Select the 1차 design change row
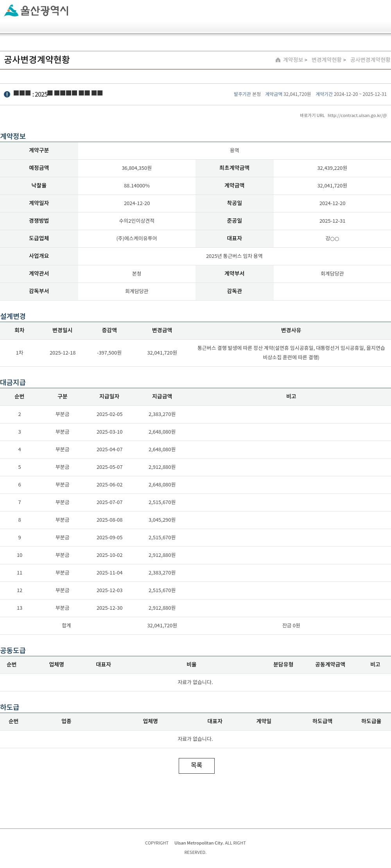The height and width of the screenshot is (868, 391). pos(195,353)
